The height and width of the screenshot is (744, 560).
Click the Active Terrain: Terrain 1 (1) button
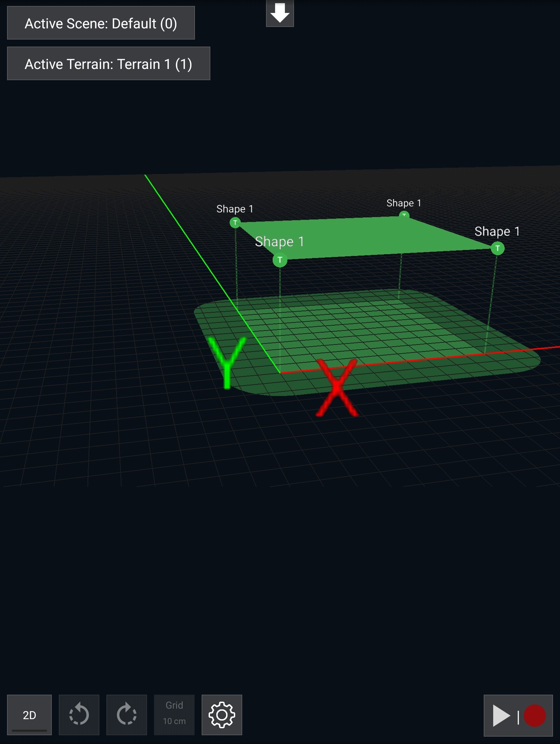coord(108,64)
